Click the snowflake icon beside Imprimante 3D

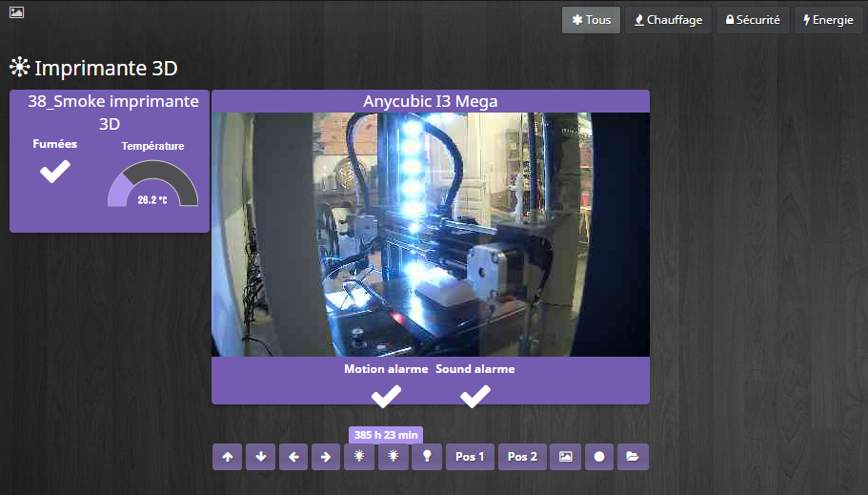click(x=19, y=67)
